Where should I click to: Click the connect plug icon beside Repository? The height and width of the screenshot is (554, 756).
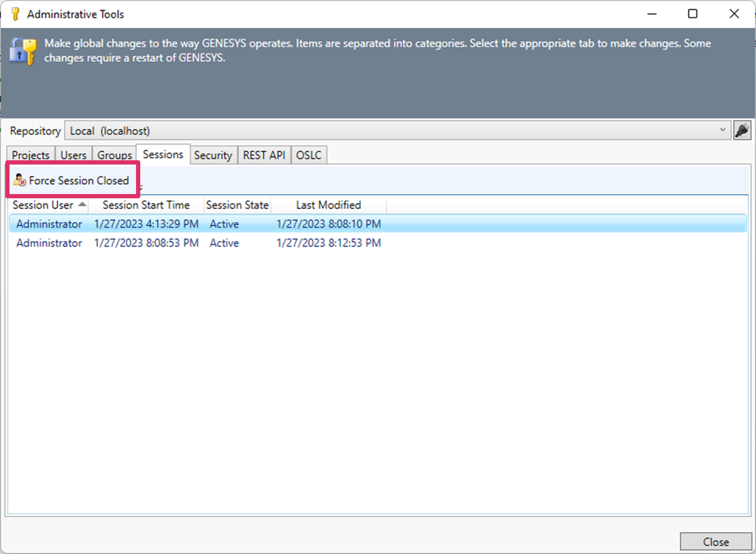[x=742, y=131]
